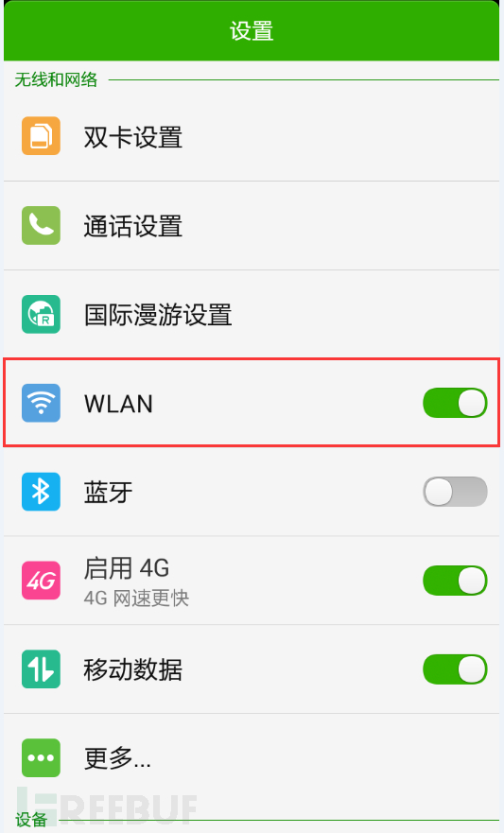Open 国际漫游设置 entry
Image resolution: width=504 pixels, height=833 pixels.
[158, 315]
